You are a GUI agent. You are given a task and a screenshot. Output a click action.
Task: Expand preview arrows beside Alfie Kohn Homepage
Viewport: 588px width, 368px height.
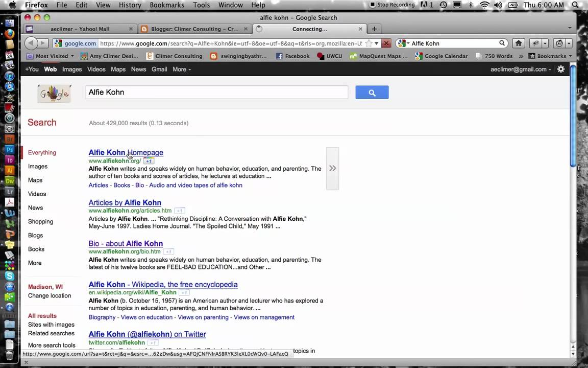click(333, 168)
